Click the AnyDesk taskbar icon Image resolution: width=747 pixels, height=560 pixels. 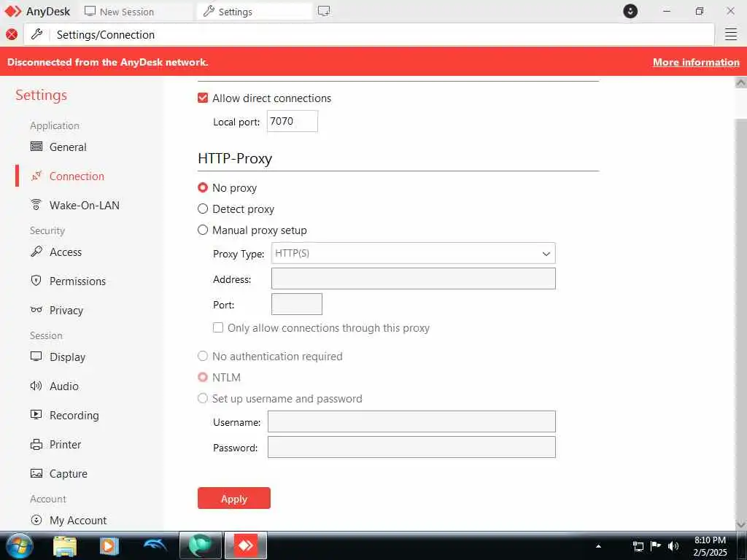pyautogui.click(x=246, y=545)
